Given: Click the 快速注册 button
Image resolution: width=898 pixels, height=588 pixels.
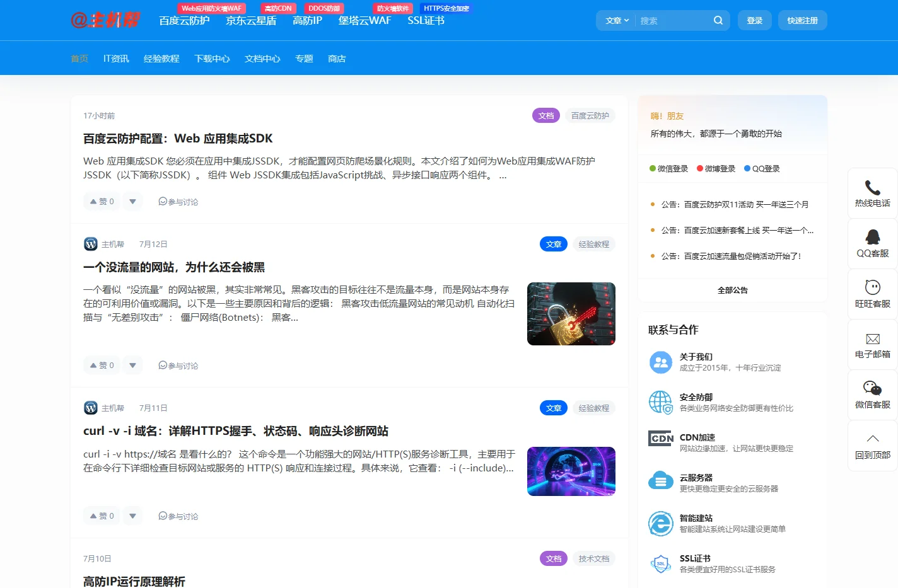Looking at the screenshot, I should 803,20.
